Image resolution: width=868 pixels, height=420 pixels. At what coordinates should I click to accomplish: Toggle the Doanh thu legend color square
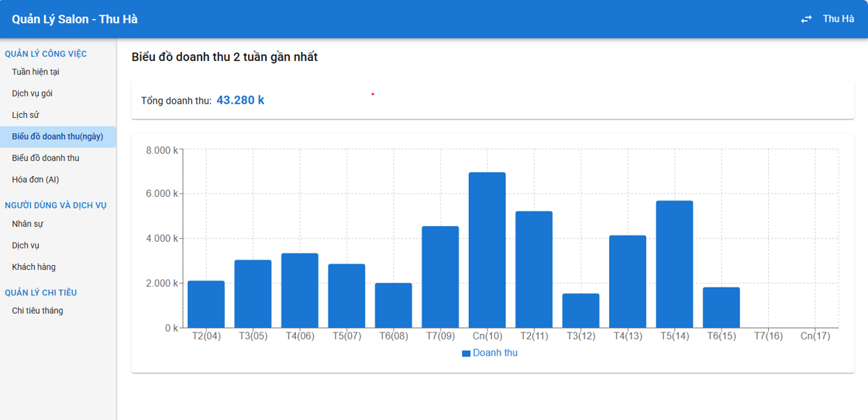(467, 353)
